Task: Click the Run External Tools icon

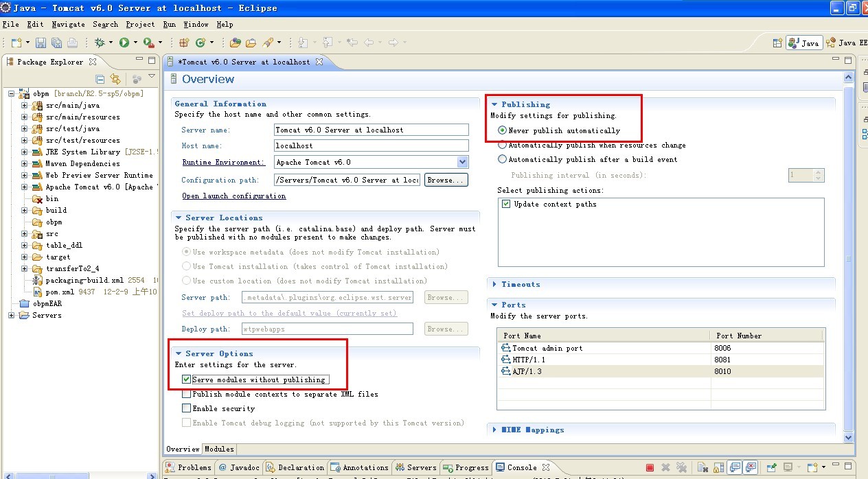Action: [x=149, y=43]
